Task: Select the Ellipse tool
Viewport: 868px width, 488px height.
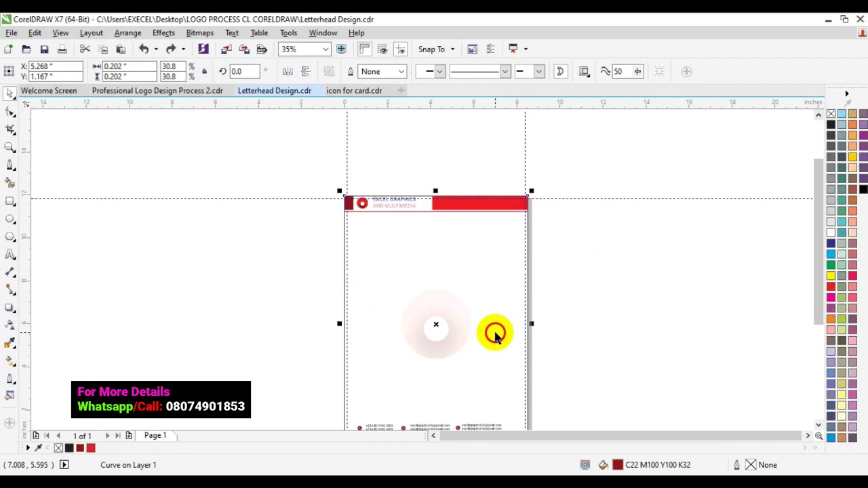Action: 10,219
